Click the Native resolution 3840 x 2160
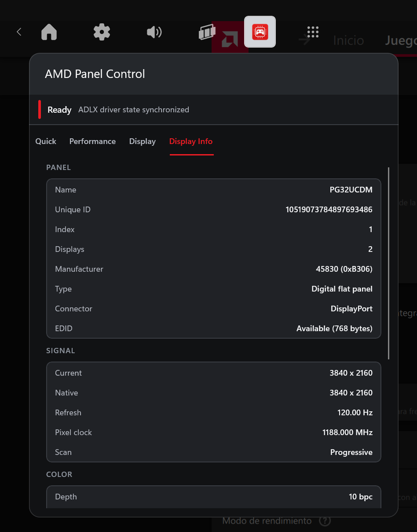The image size is (417, 532). (x=351, y=393)
